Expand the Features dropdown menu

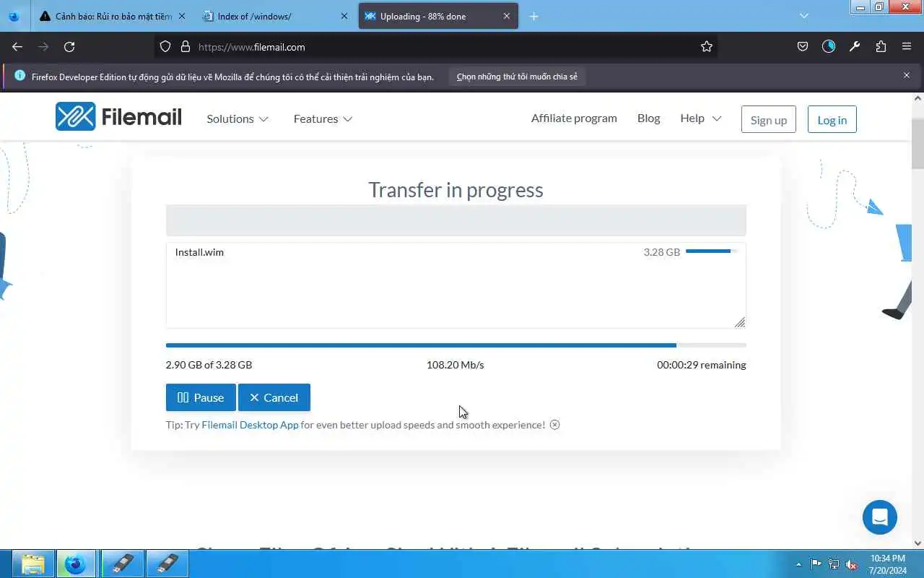323,118
